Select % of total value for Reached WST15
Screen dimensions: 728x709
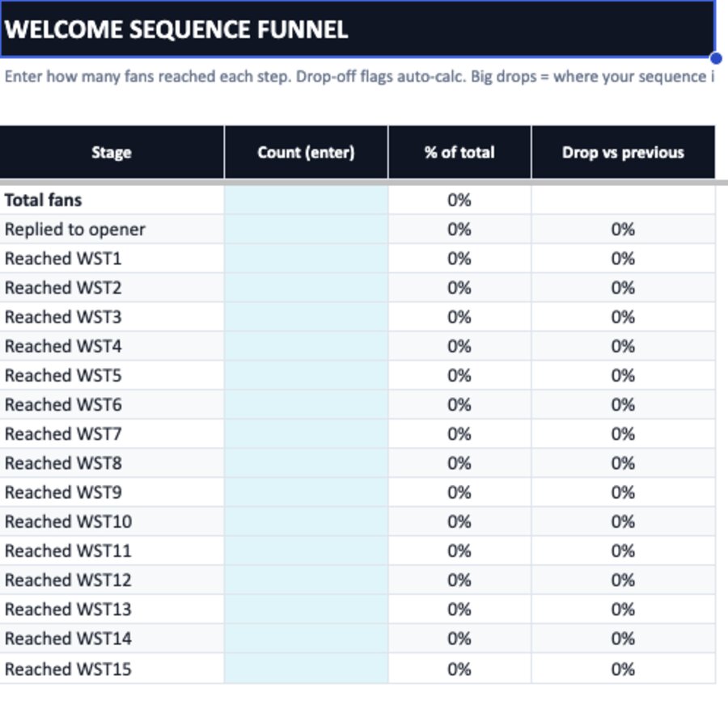coord(459,669)
